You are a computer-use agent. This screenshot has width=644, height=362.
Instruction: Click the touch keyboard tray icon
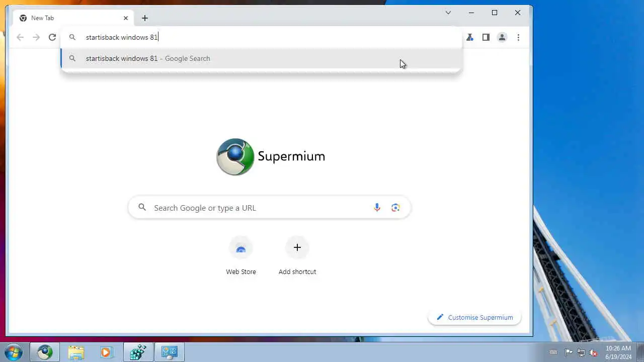pos(553,352)
